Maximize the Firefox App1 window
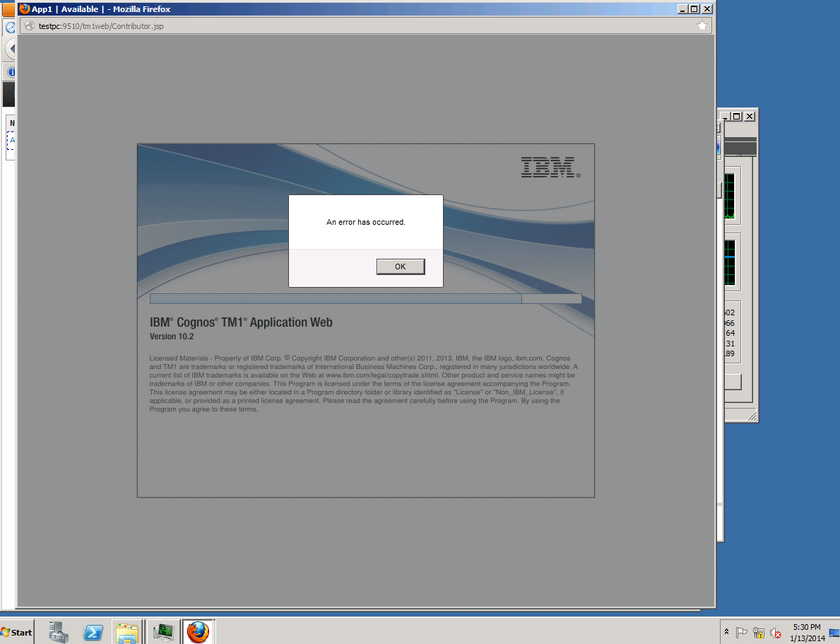Viewport: 840px width, 644px height. pyautogui.click(x=694, y=9)
